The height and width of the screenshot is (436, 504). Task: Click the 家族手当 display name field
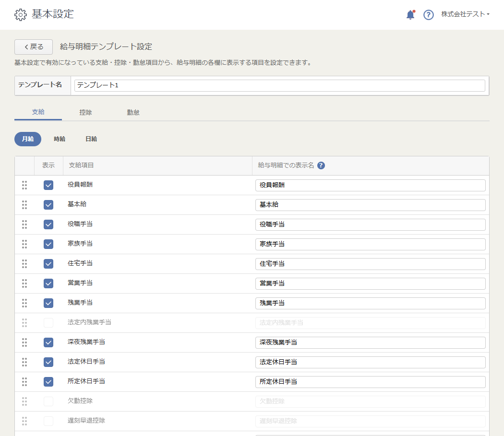370,244
